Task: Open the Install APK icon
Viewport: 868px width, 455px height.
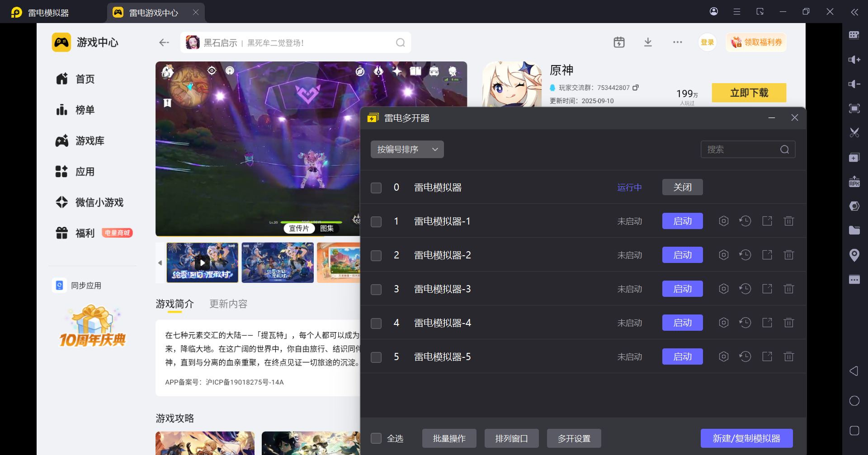Action: click(854, 182)
